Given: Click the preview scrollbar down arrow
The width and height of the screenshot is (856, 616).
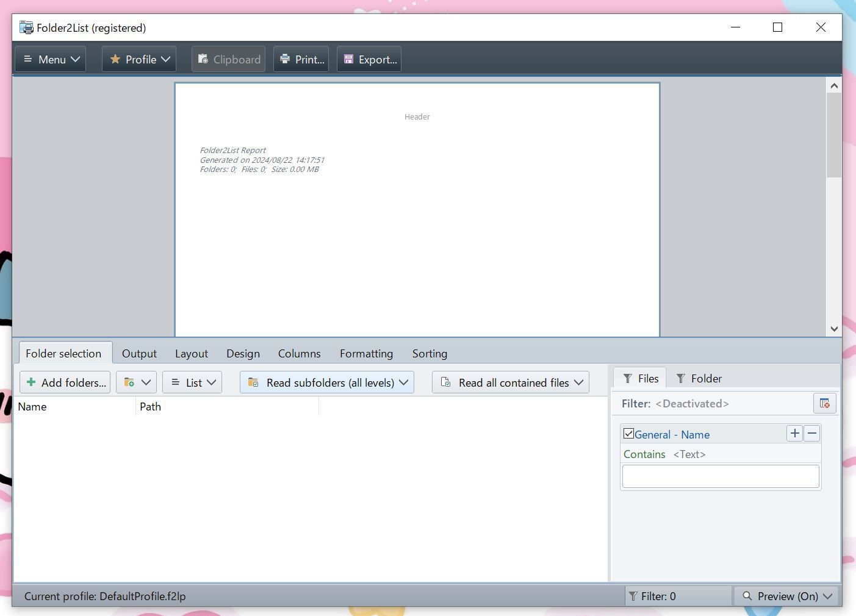Looking at the screenshot, I should click(x=834, y=329).
